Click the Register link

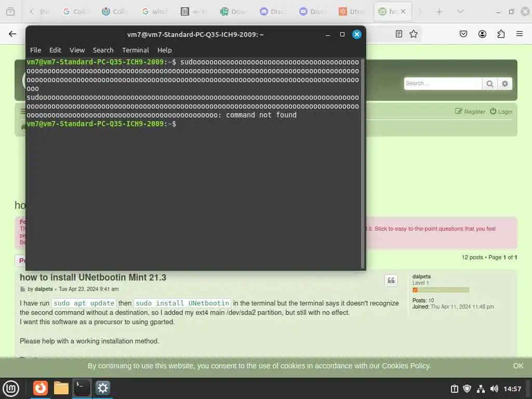[470, 111]
